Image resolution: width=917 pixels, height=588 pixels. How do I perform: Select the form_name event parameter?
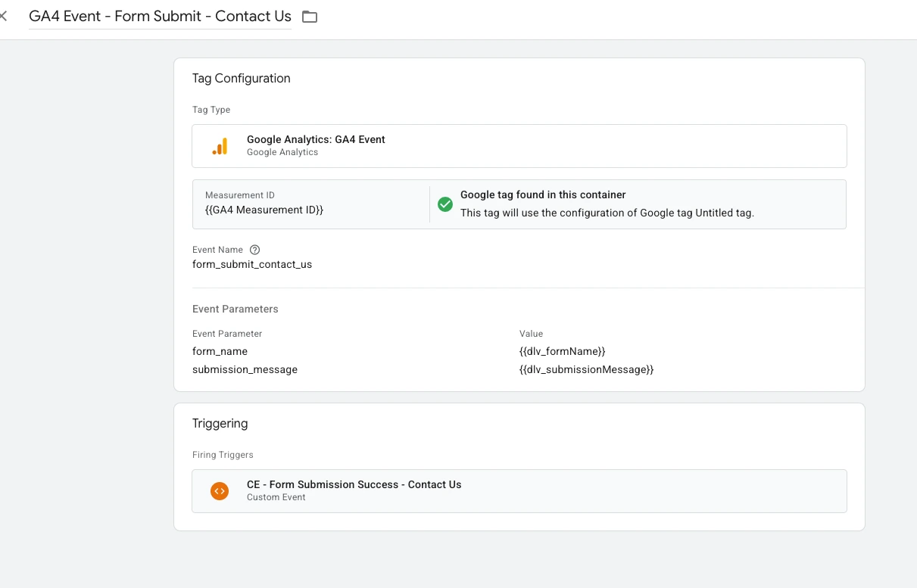[220, 352]
